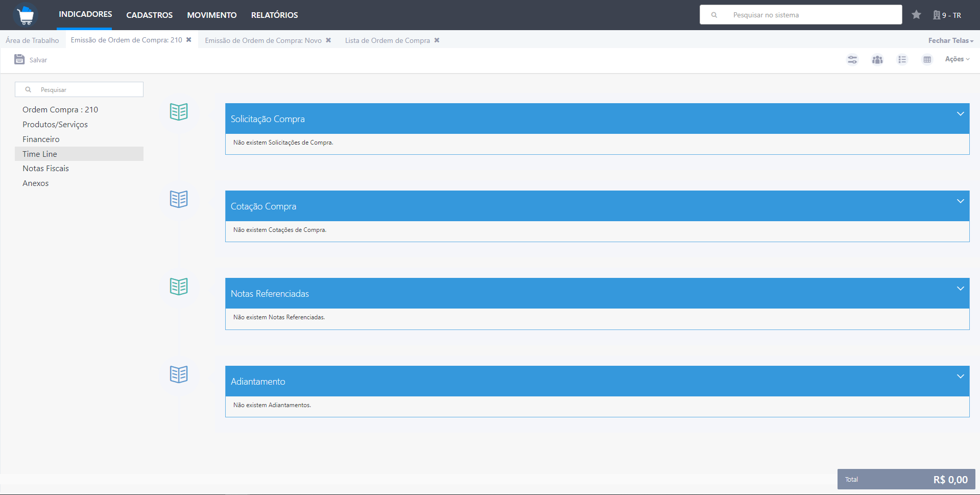Open the Ações dropdown
The image size is (980, 495).
click(x=957, y=59)
